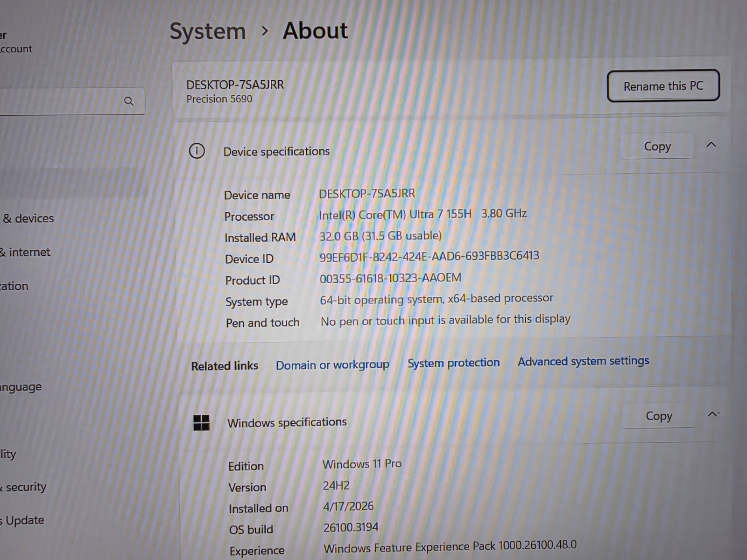Select processor text Intel(R) Core(TM) Ultra 7 155H
Viewport: 747px width, 560px height.
395,215
